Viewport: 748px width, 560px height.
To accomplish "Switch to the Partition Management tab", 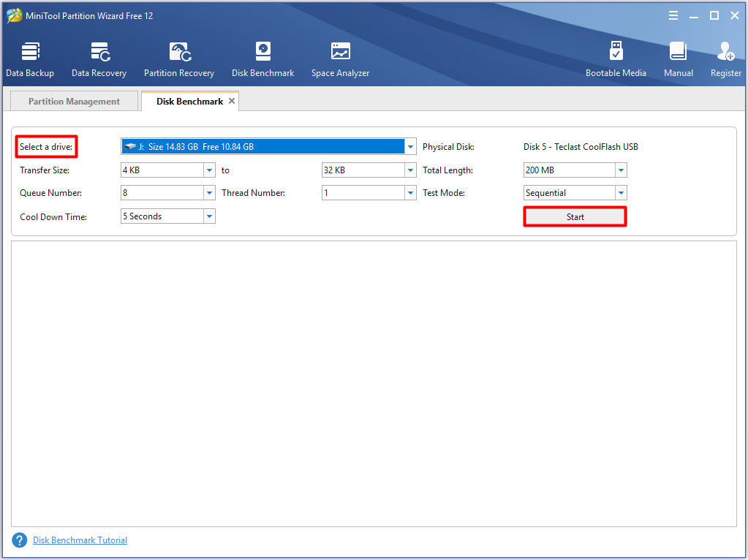I will point(74,101).
